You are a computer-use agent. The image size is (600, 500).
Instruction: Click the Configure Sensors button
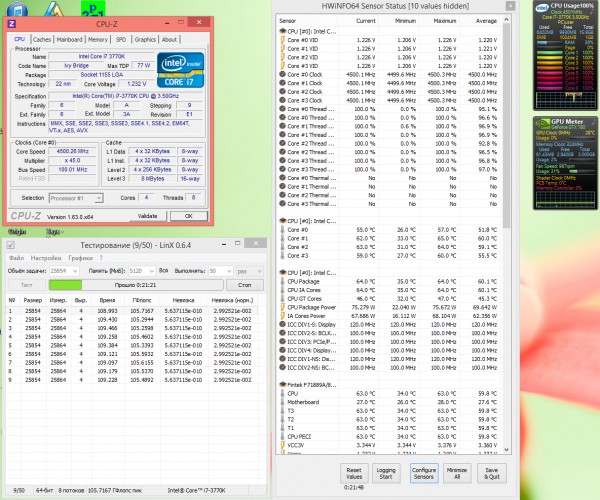click(424, 473)
